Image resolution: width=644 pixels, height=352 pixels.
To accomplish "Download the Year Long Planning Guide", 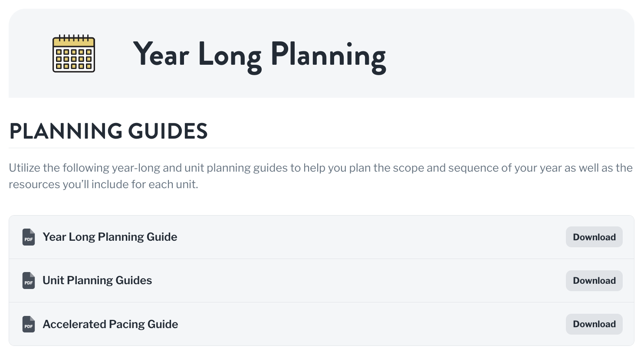I will (594, 237).
